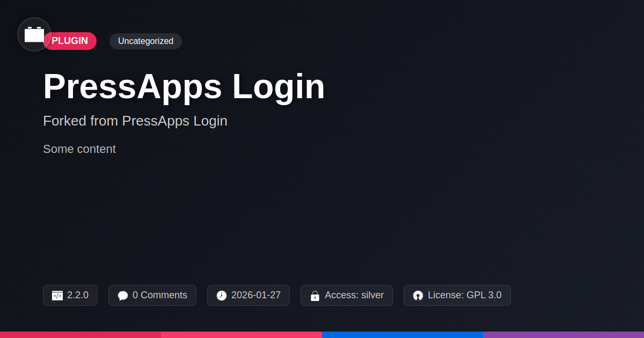The height and width of the screenshot is (338, 644).
Task: Click the red PLUGIN label
Action: pos(70,41)
